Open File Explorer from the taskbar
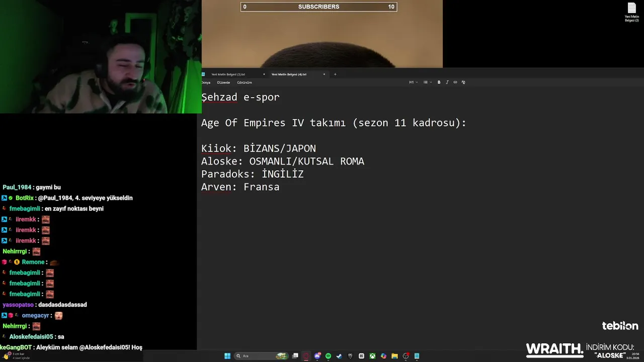 coord(394,356)
